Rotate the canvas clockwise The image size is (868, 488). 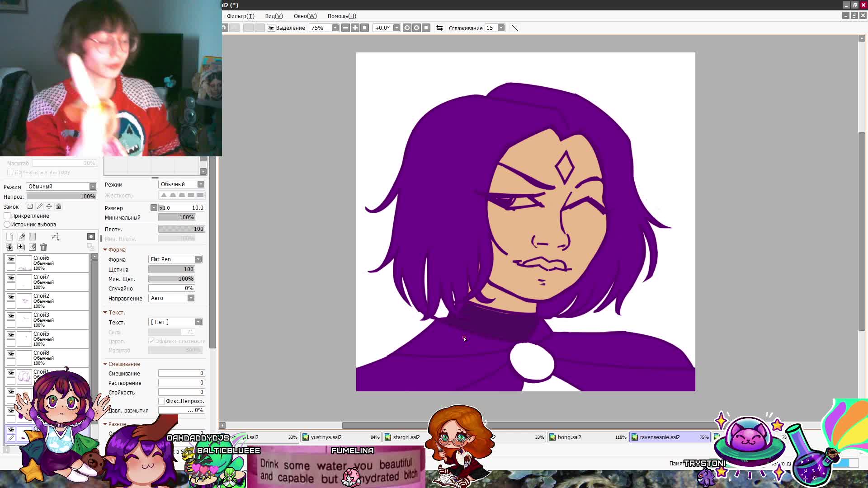click(416, 28)
